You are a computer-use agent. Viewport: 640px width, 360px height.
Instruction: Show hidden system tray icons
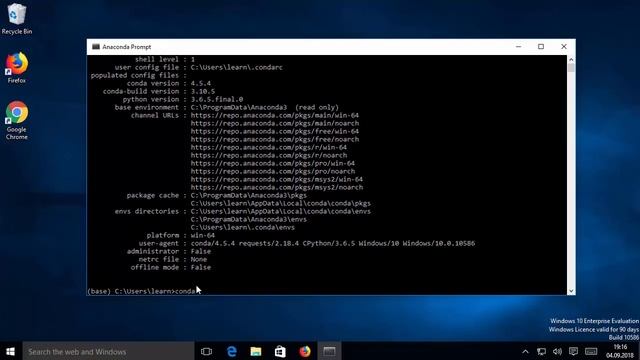point(525,351)
